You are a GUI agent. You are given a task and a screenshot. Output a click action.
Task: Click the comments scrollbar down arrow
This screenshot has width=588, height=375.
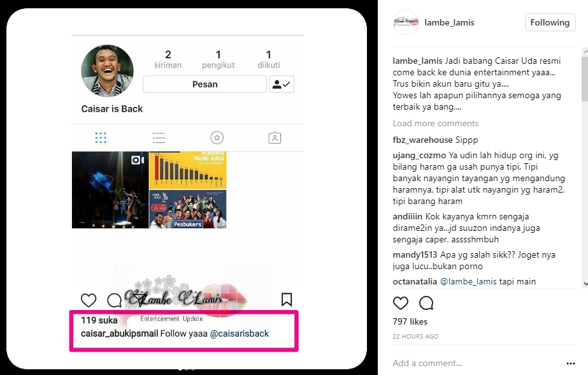pyautogui.click(x=585, y=284)
